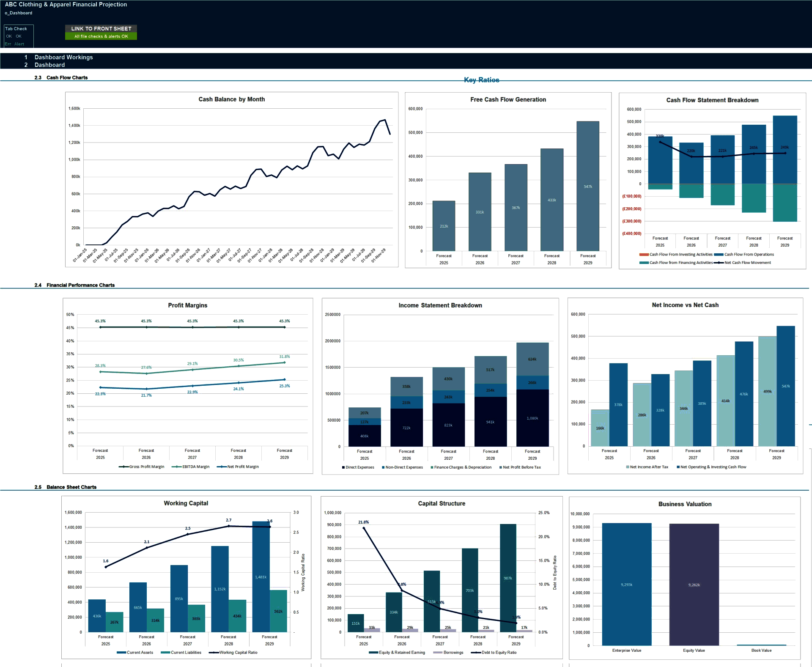Viewport: 812px width, 667px height.
Task: Click the Current Liabilities legend entry
Action: tap(181, 653)
